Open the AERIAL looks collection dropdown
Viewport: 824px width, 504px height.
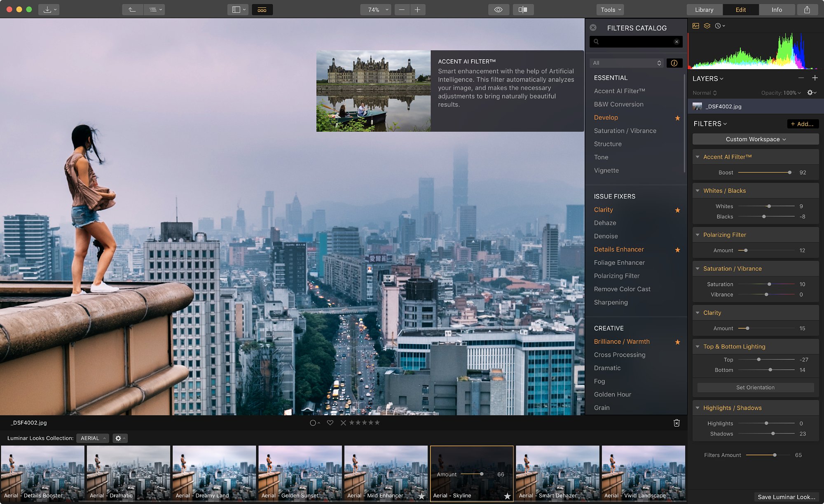[x=93, y=438]
